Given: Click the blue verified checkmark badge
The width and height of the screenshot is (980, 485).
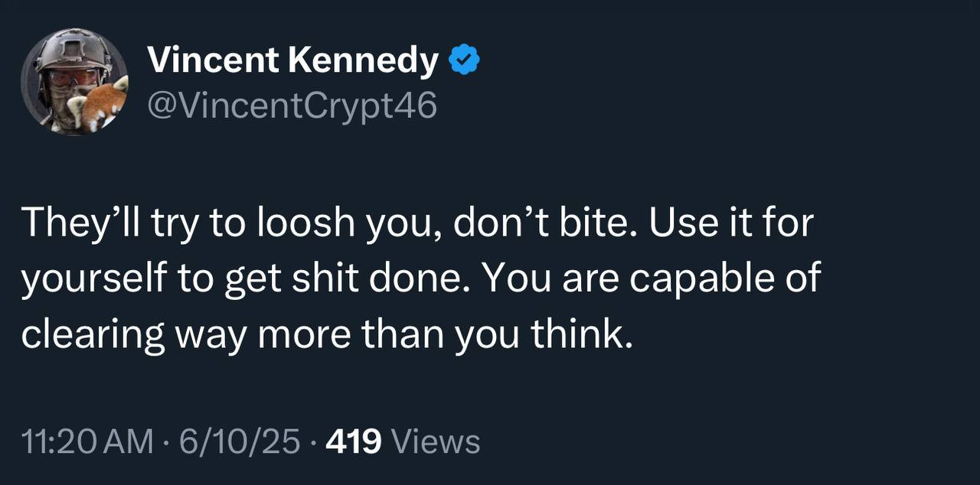Looking at the screenshot, I should (x=464, y=60).
